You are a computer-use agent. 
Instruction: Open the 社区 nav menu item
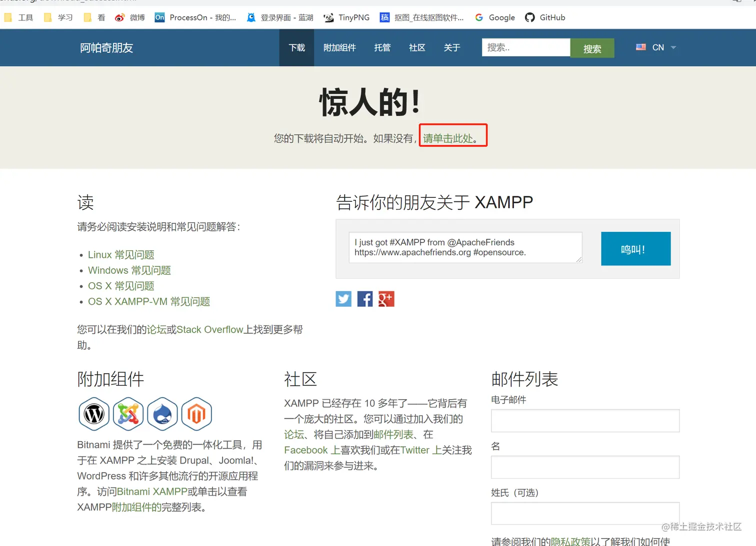click(417, 47)
